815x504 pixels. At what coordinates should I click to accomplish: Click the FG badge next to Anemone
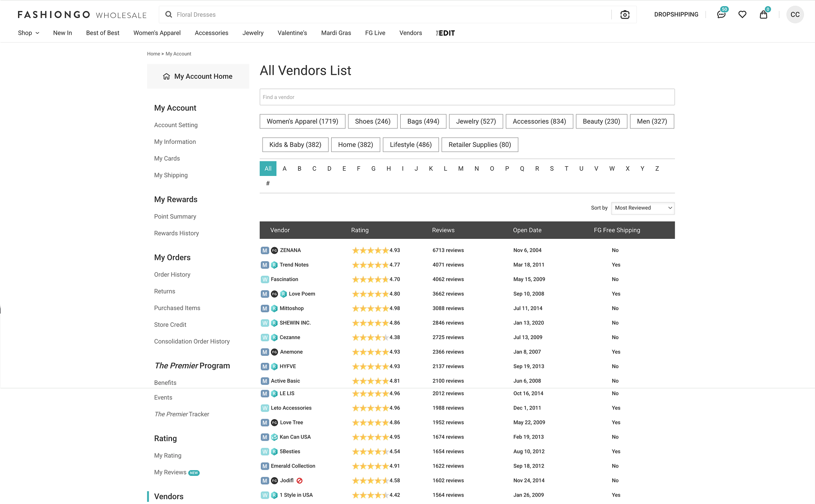(274, 352)
